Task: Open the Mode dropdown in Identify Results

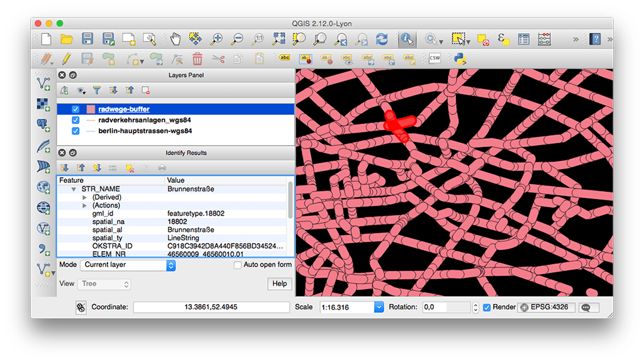Action: point(128,265)
